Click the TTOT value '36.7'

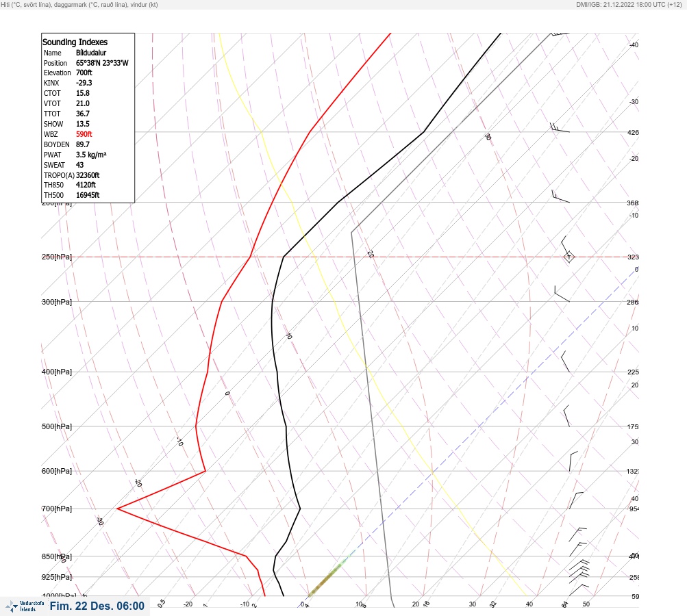[x=82, y=114]
